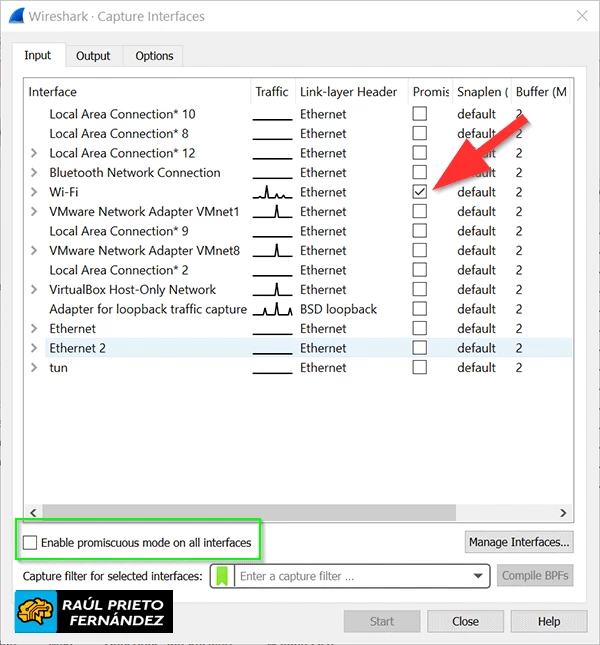Click the VirtualBox Host-Only traffic sparkline
This screenshot has height=645, width=600.
tap(272, 289)
